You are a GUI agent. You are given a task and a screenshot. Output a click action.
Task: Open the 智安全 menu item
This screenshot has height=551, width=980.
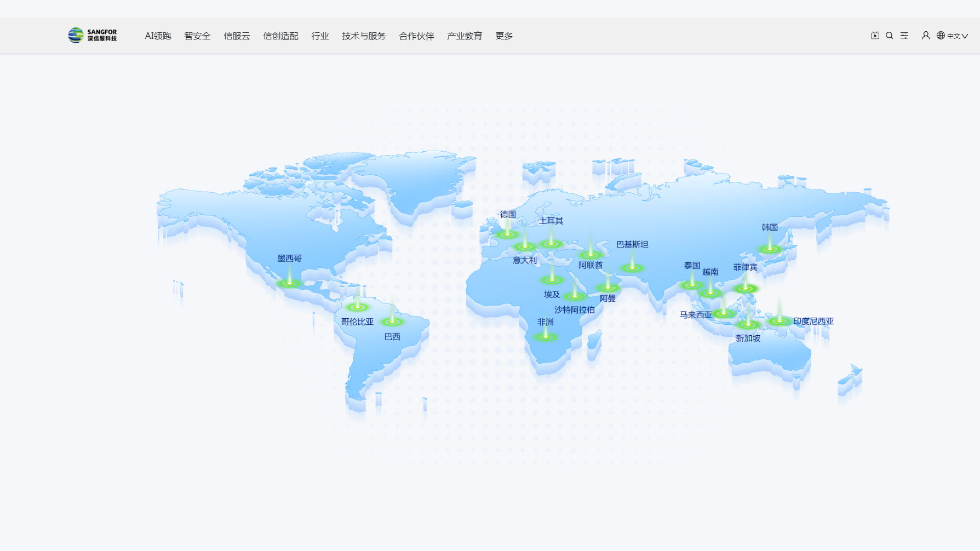coord(197,36)
